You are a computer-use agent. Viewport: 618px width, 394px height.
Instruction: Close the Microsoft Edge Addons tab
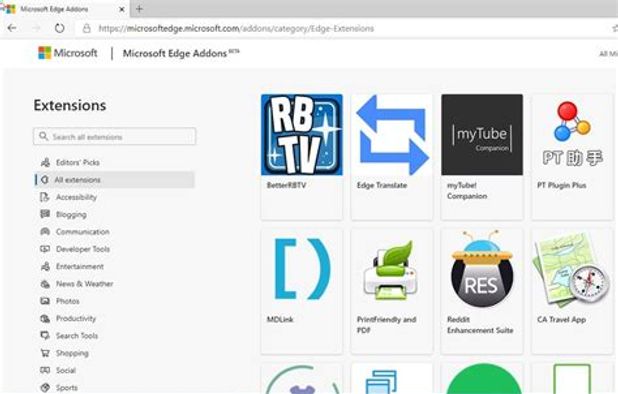coord(122,9)
